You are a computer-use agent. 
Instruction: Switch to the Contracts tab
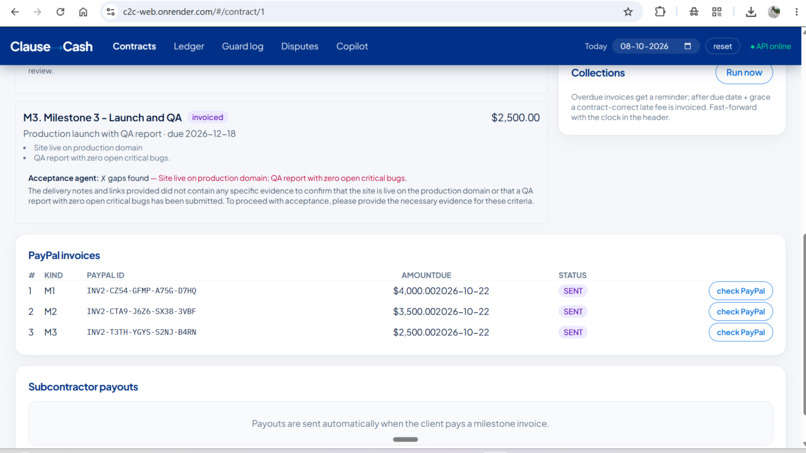(x=134, y=46)
